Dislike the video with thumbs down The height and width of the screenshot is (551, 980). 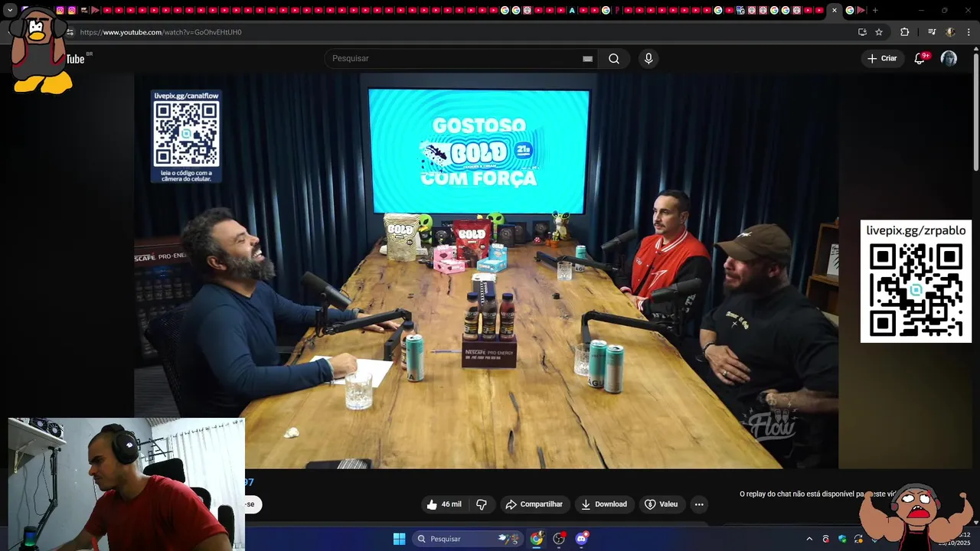pos(482,504)
